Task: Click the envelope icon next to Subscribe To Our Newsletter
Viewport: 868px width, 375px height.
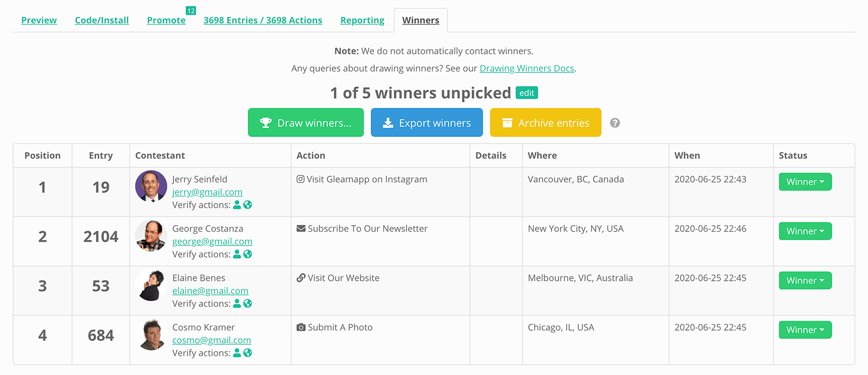Action: click(301, 228)
